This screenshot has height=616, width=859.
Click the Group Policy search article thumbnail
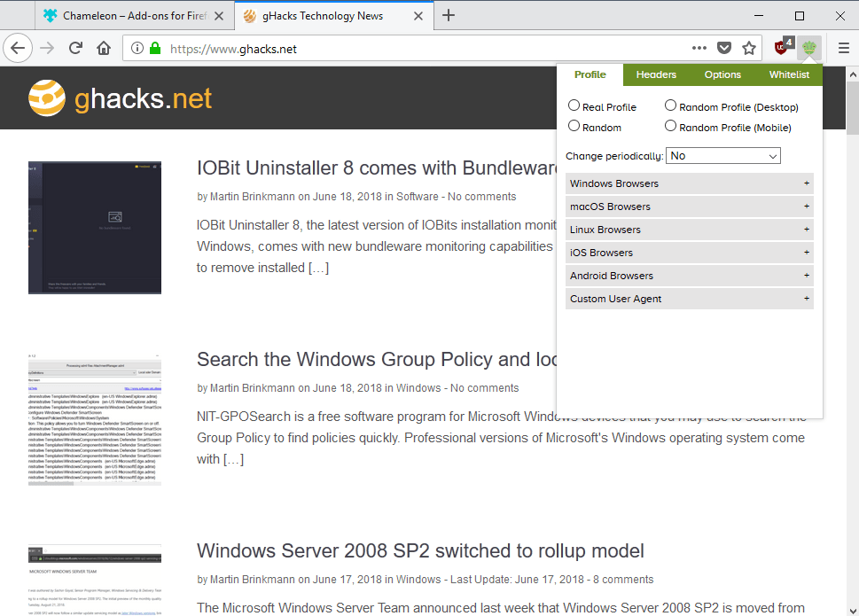95,419
